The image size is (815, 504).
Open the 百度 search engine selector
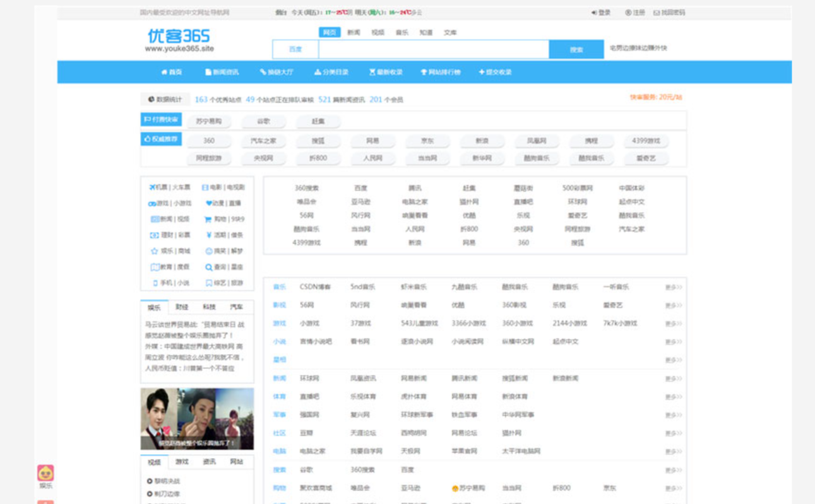(295, 49)
